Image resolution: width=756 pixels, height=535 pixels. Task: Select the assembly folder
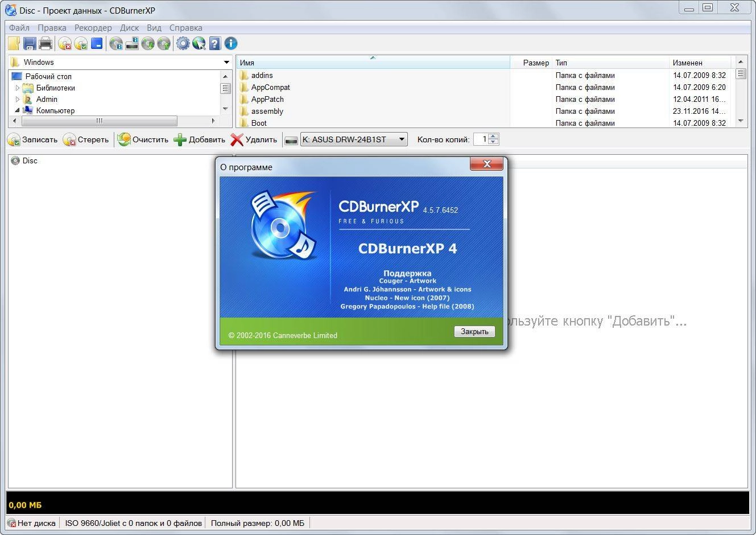pos(267,111)
